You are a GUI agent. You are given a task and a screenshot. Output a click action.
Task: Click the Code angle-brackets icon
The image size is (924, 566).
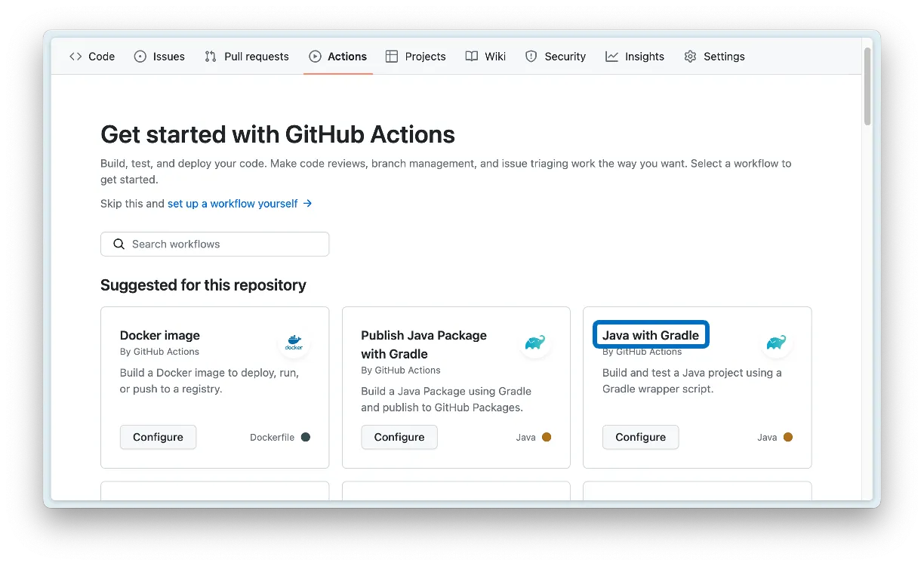coord(75,57)
